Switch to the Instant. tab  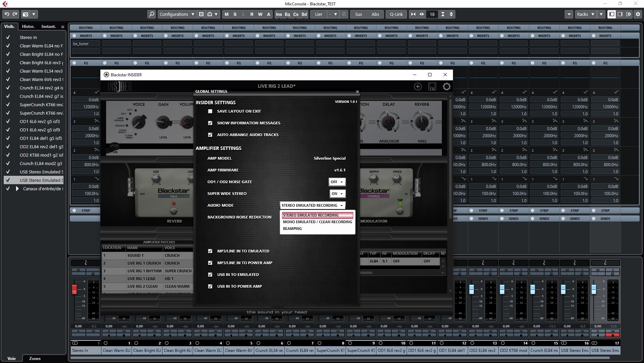pos(49,27)
